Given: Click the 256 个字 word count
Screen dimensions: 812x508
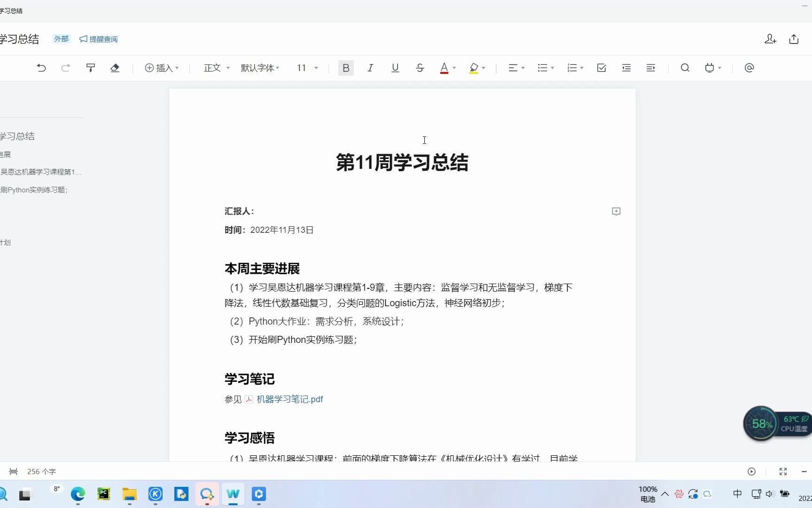Looking at the screenshot, I should [41, 471].
